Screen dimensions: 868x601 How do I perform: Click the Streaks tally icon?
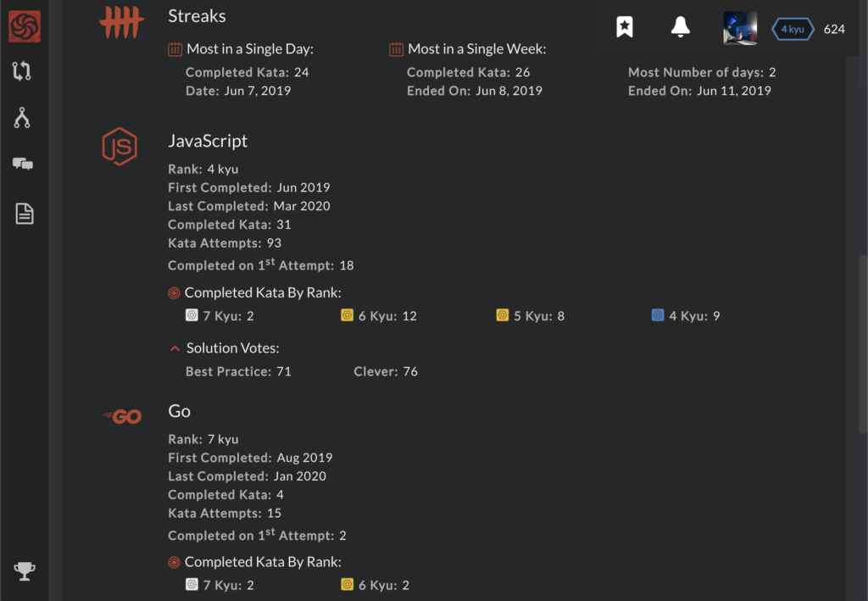coord(121,22)
